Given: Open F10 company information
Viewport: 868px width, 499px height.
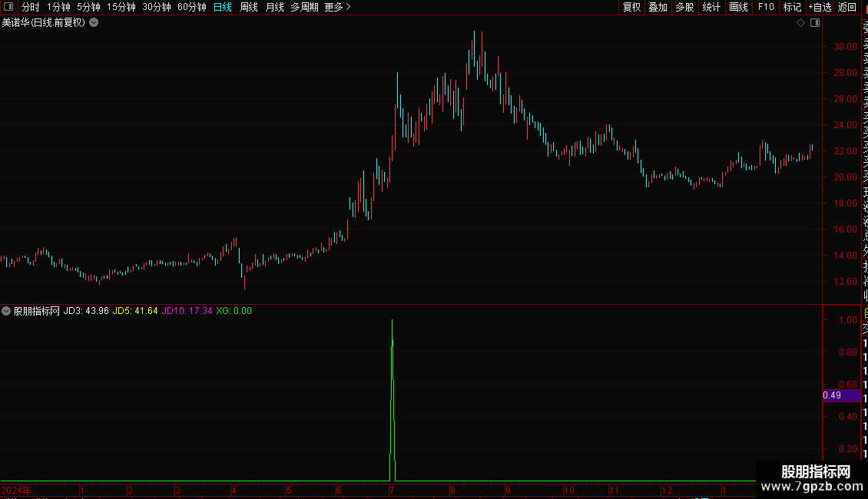Looking at the screenshot, I should tap(766, 7).
